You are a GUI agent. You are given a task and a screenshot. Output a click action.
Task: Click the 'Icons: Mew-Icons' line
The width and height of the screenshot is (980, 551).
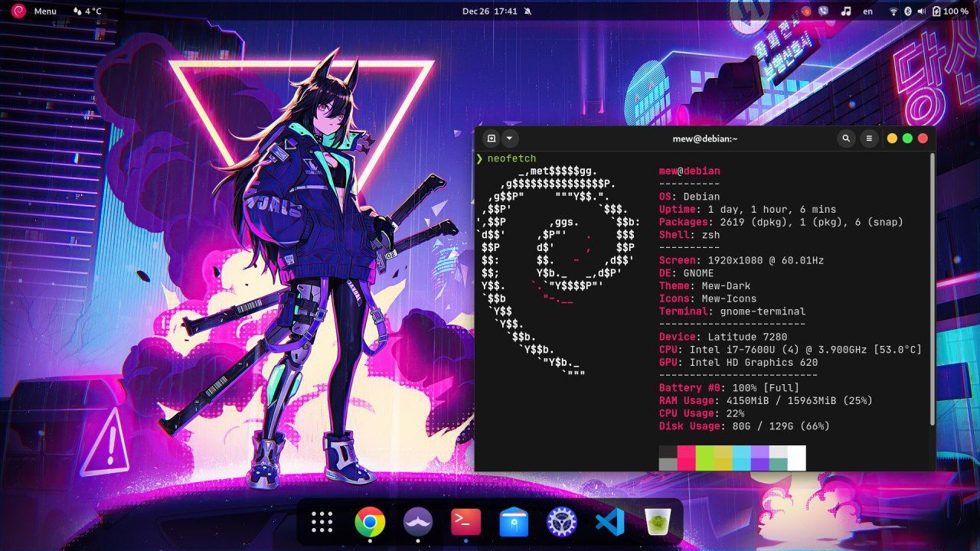[x=707, y=298]
